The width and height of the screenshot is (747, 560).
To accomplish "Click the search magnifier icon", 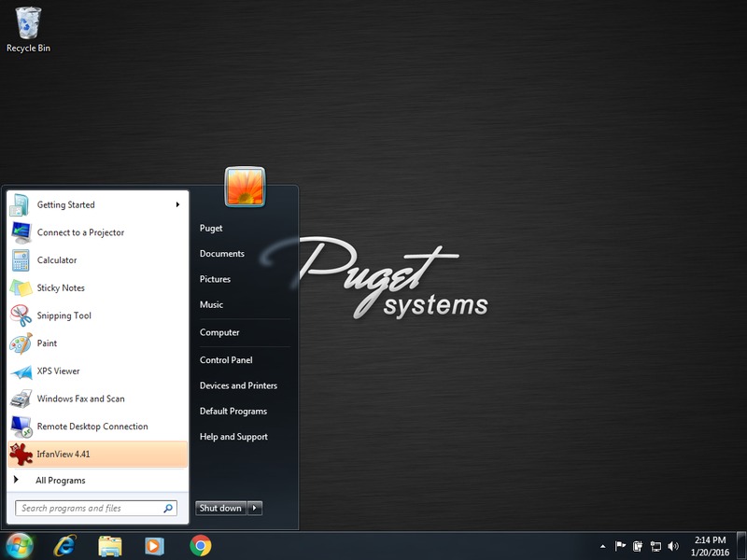I will click(x=168, y=508).
